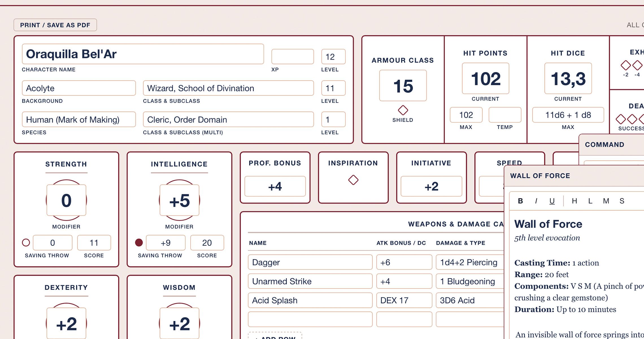Click the H heading button in editor toolbar

[574, 201]
